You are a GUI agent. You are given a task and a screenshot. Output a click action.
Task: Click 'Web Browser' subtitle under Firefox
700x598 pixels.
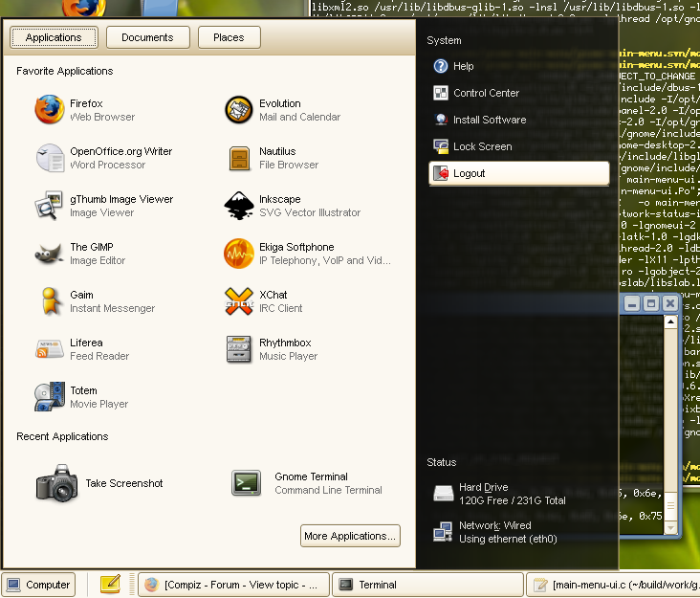point(102,117)
